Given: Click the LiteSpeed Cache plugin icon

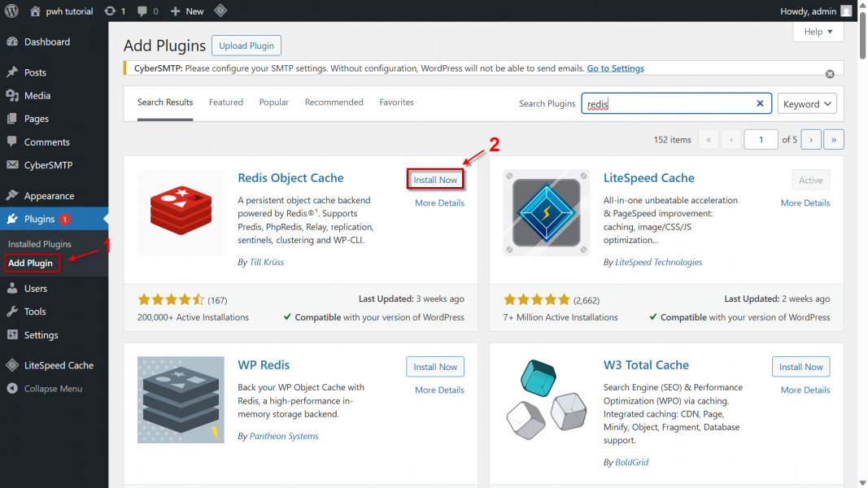Looking at the screenshot, I should tap(547, 212).
